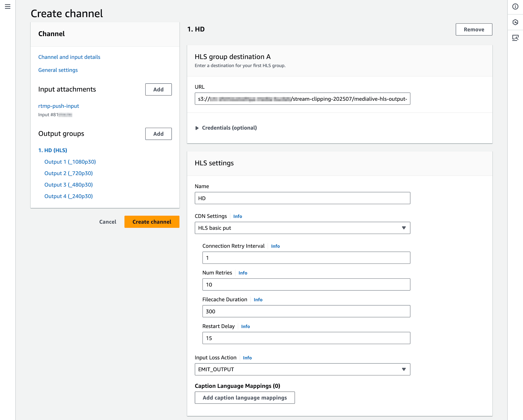
Task: Click the HLS destination URL field
Action: 302,99
